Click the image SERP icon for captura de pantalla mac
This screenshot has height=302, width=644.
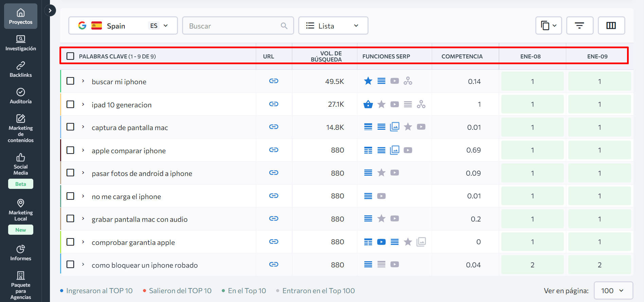tap(395, 127)
